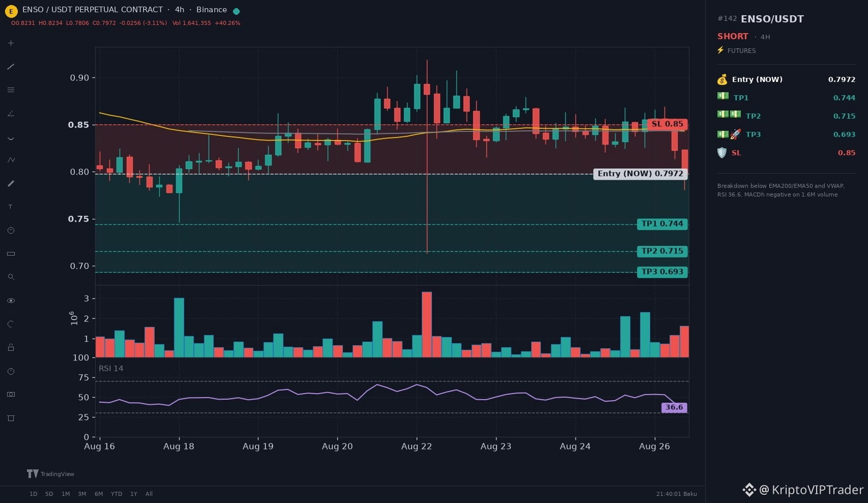Click the 0.7972 entry value in panel
The image size is (868, 503).
[842, 79]
